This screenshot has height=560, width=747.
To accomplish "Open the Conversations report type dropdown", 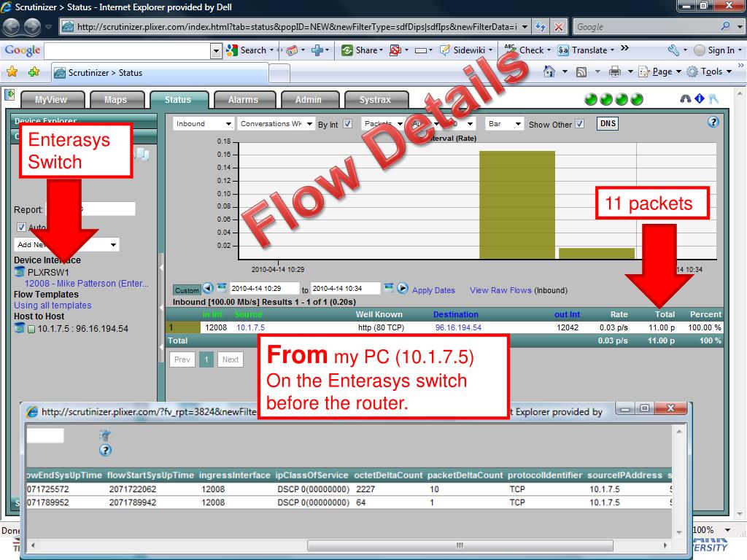I will pyautogui.click(x=276, y=124).
